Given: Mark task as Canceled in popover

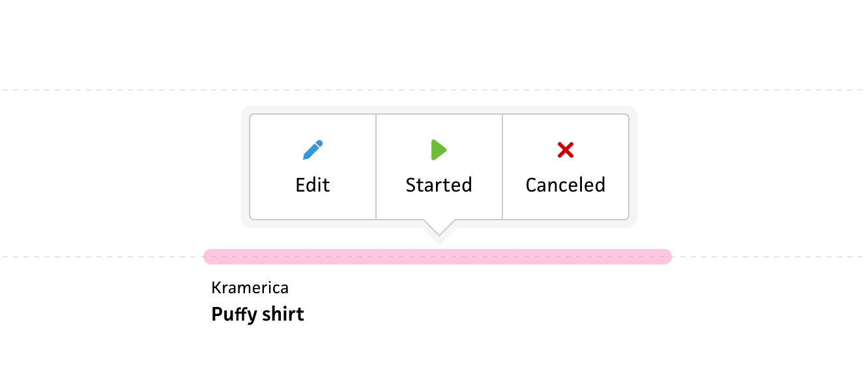Looking at the screenshot, I should 565,167.
